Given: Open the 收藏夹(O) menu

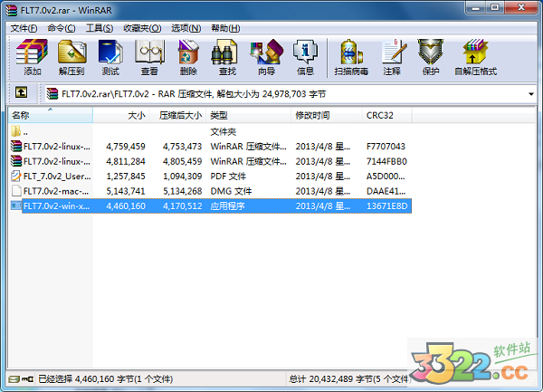Looking at the screenshot, I should [142, 28].
